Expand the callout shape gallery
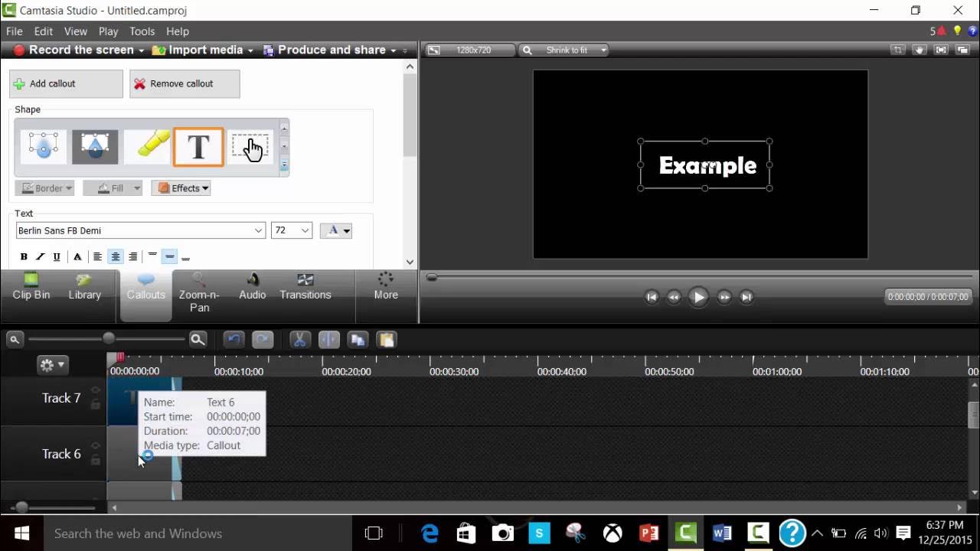This screenshot has height=551, width=980. click(284, 165)
